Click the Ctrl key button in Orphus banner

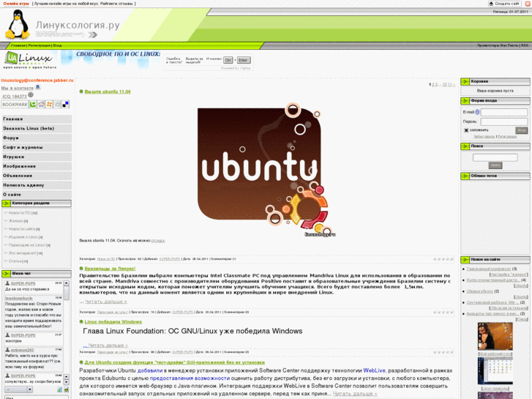(x=228, y=60)
